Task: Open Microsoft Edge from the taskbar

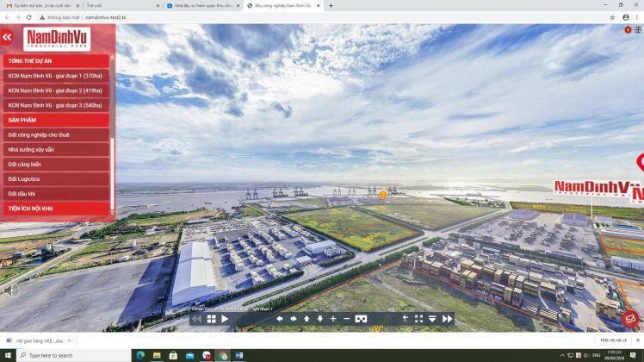Action: (x=140, y=355)
